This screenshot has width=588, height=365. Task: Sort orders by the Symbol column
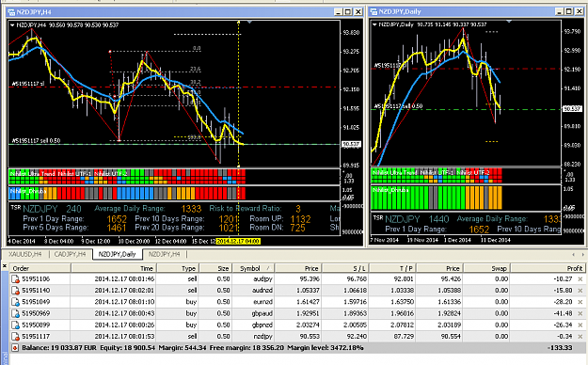(x=253, y=268)
